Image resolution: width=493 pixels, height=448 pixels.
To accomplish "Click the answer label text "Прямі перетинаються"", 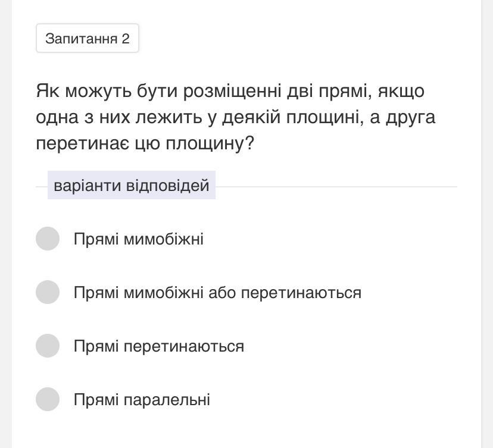I will pyautogui.click(x=158, y=346).
